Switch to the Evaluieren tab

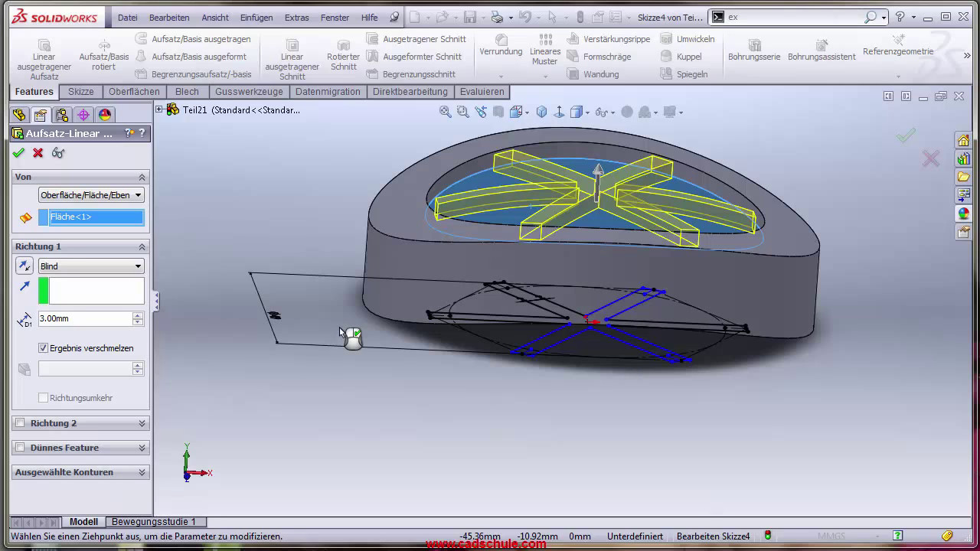click(482, 92)
